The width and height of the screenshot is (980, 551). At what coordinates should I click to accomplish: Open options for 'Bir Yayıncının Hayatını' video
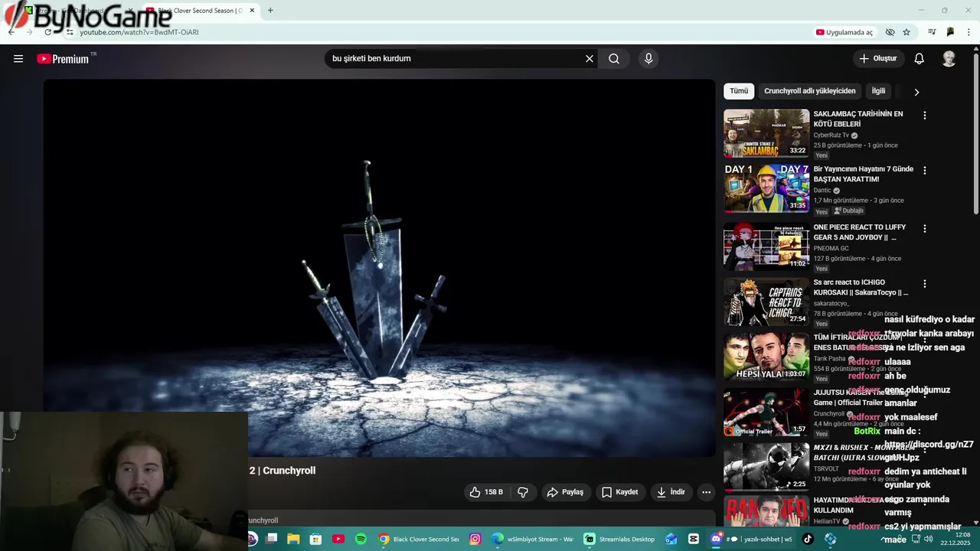(924, 171)
